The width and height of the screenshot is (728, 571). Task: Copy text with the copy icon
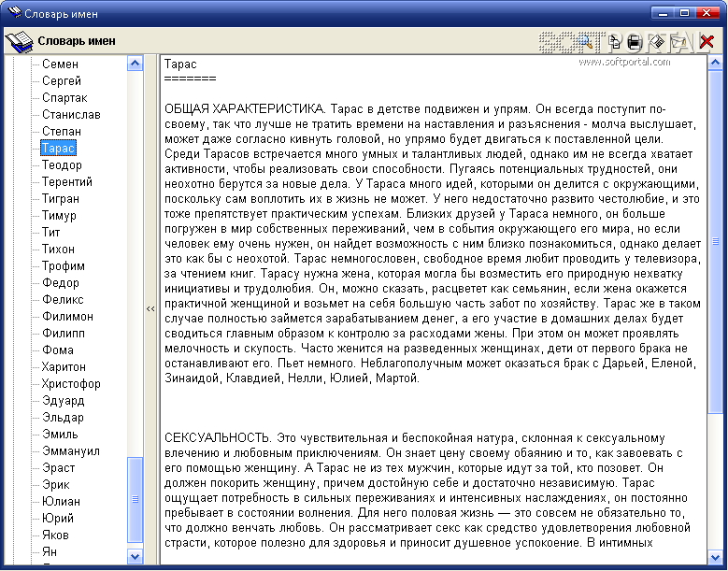[x=615, y=42]
